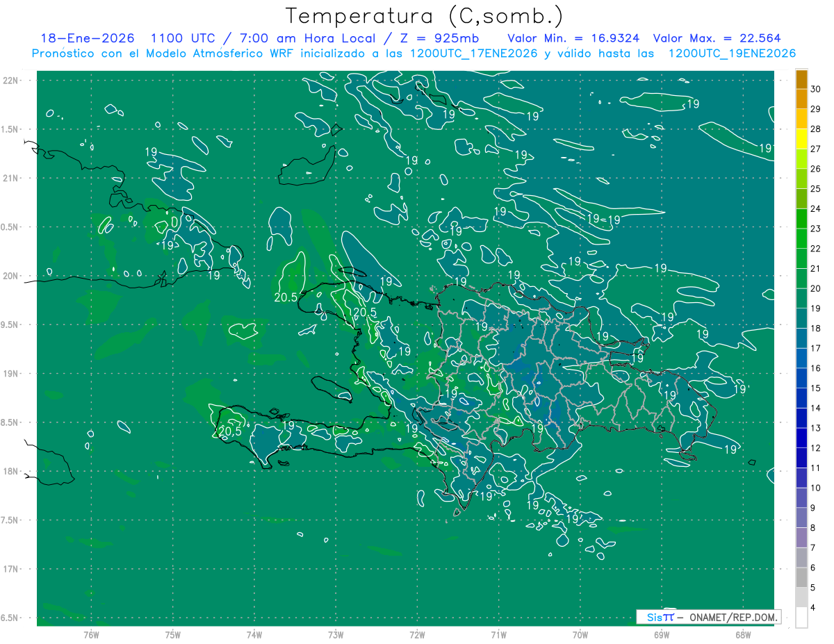The height and width of the screenshot is (644, 834).
Task: Click the '68W' longitude axis label
Action: tap(742, 634)
